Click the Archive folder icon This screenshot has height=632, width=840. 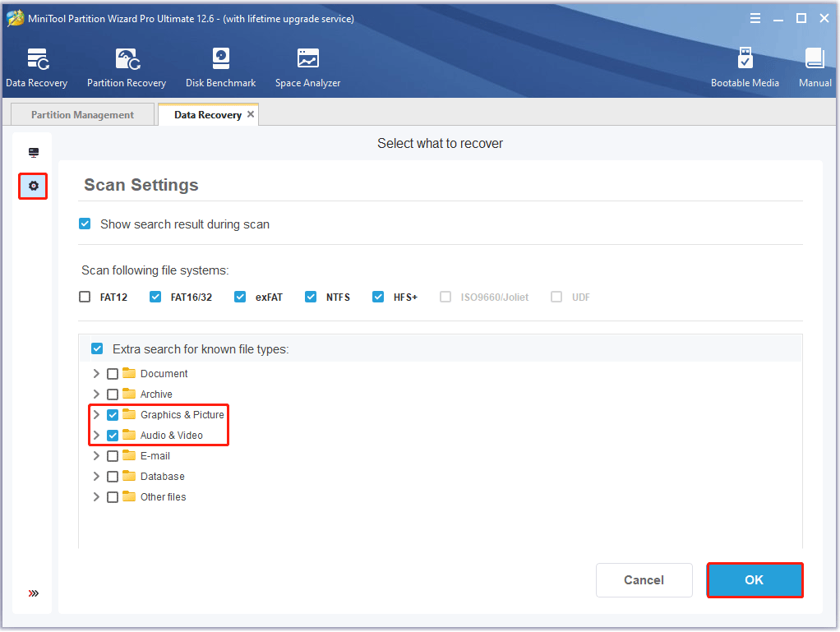[x=128, y=394]
